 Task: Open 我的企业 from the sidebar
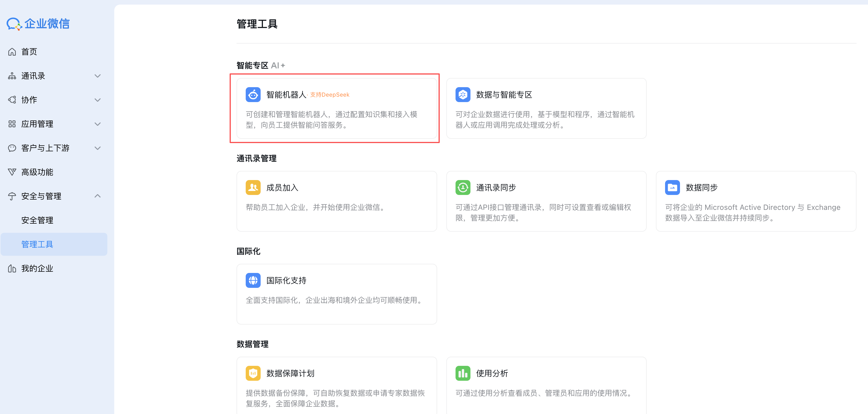coord(37,268)
